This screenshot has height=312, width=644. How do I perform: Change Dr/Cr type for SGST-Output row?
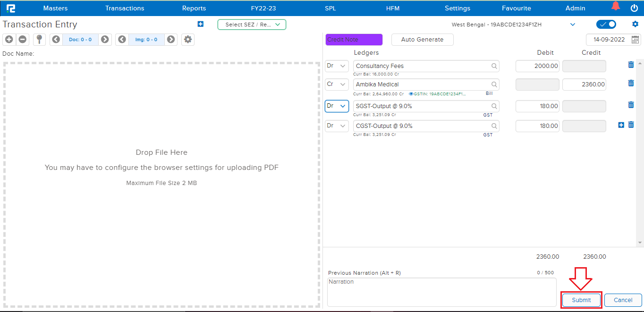(337, 106)
